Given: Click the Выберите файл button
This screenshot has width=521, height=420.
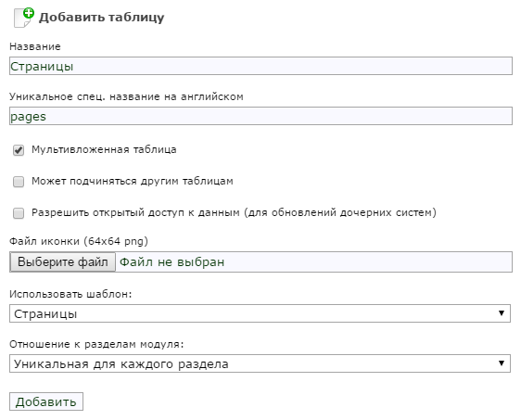Looking at the screenshot, I should tap(63, 261).
